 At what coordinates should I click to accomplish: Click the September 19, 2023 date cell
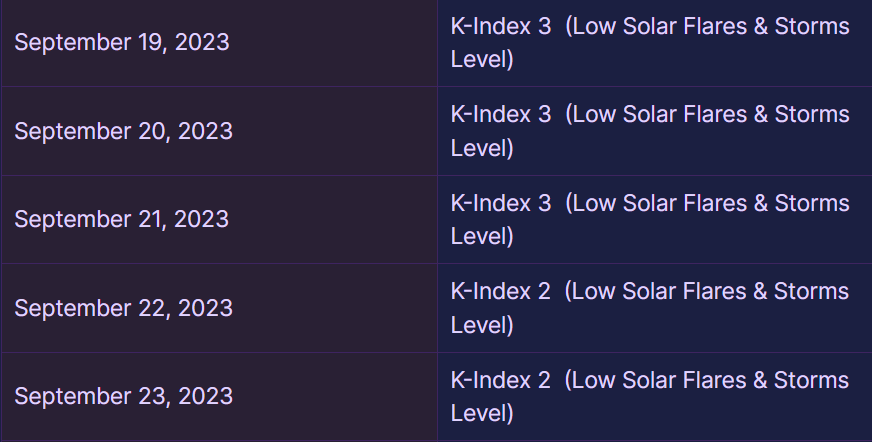[x=122, y=43]
